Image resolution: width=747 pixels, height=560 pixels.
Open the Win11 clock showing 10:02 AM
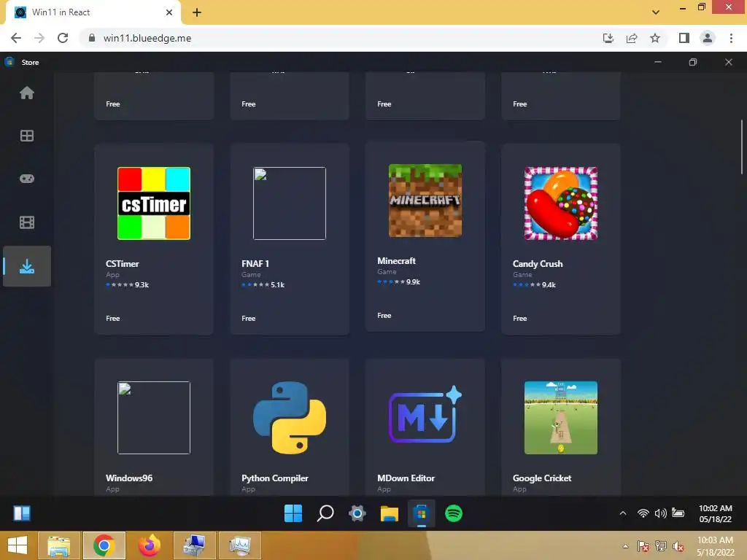click(x=715, y=513)
